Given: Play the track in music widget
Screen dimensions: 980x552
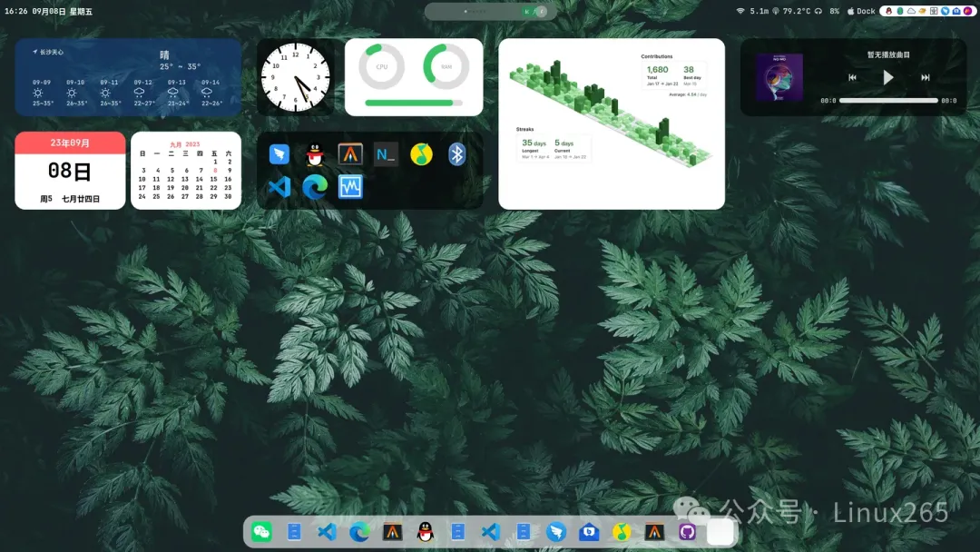Looking at the screenshot, I should point(888,77).
